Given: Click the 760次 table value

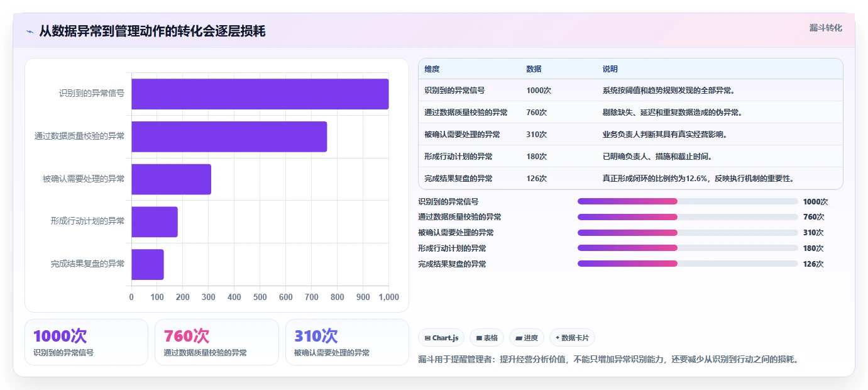Looking at the screenshot, I should [537, 113].
